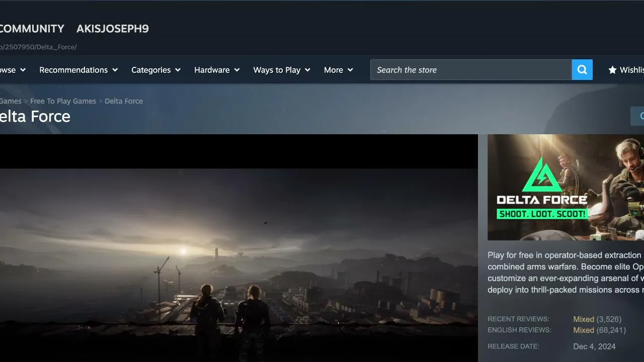The width and height of the screenshot is (644, 362).
Task: Click the game description paragraph
Action: click(566, 273)
